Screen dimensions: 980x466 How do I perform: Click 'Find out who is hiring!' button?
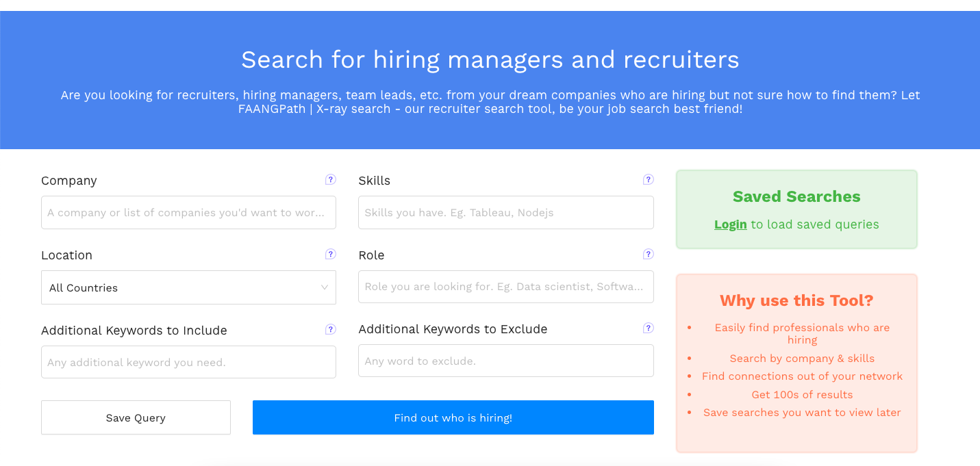tap(453, 417)
